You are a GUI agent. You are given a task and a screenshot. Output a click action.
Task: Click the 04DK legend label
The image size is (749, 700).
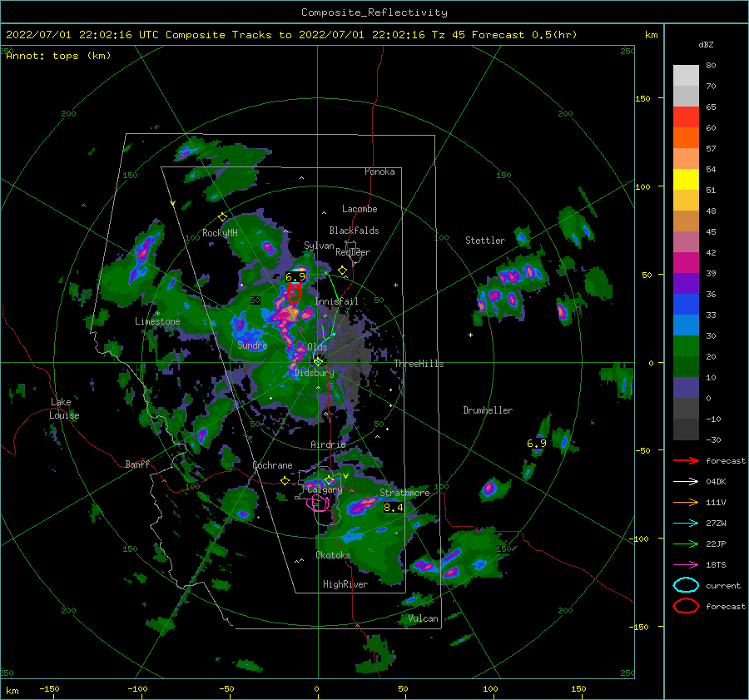[x=716, y=482]
